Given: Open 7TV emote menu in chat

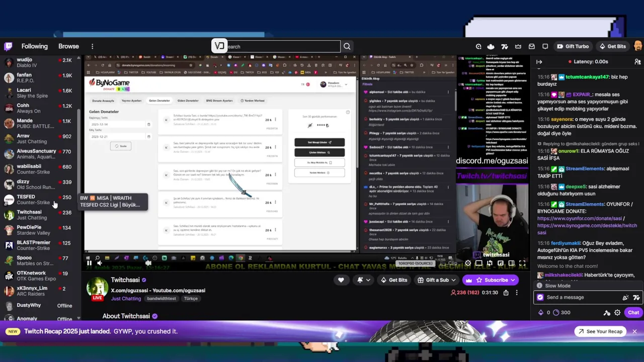Looking at the screenshot, I should [636, 298].
